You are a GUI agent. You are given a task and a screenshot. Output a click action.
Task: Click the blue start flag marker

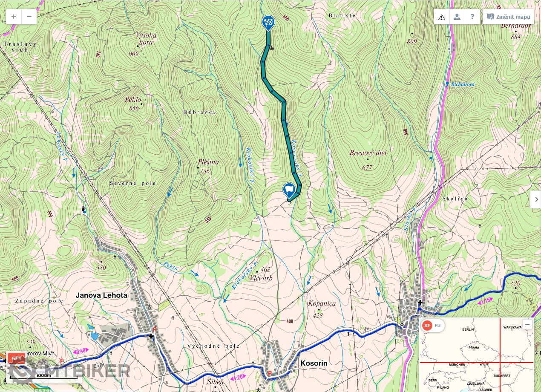coord(289,190)
